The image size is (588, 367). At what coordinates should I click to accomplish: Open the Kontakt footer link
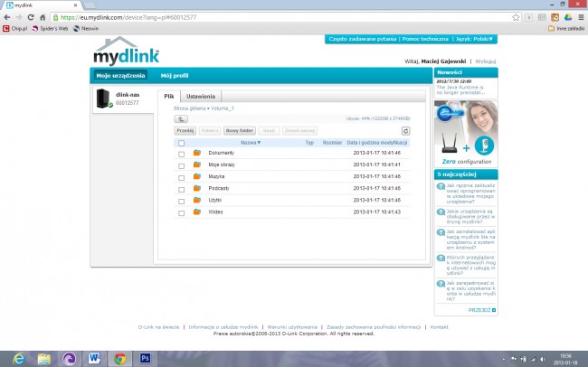pos(439,327)
